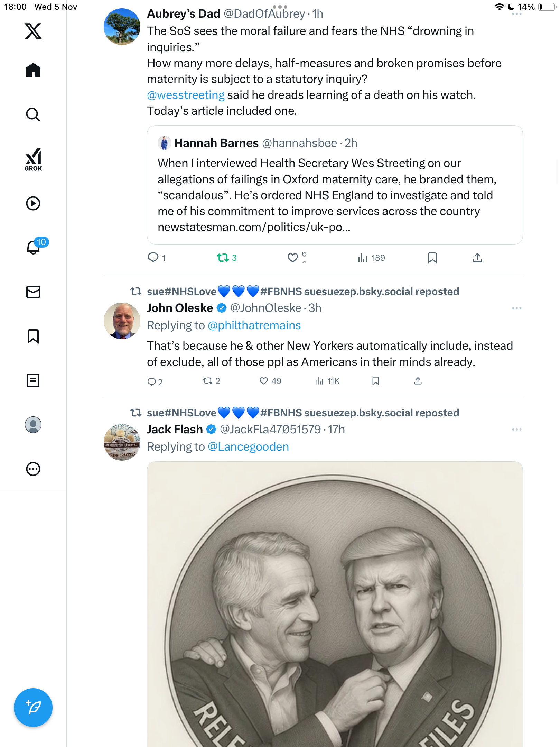Open Grok from the sidebar
Image resolution: width=560 pixels, height=747 pixels.
[33, 159]
